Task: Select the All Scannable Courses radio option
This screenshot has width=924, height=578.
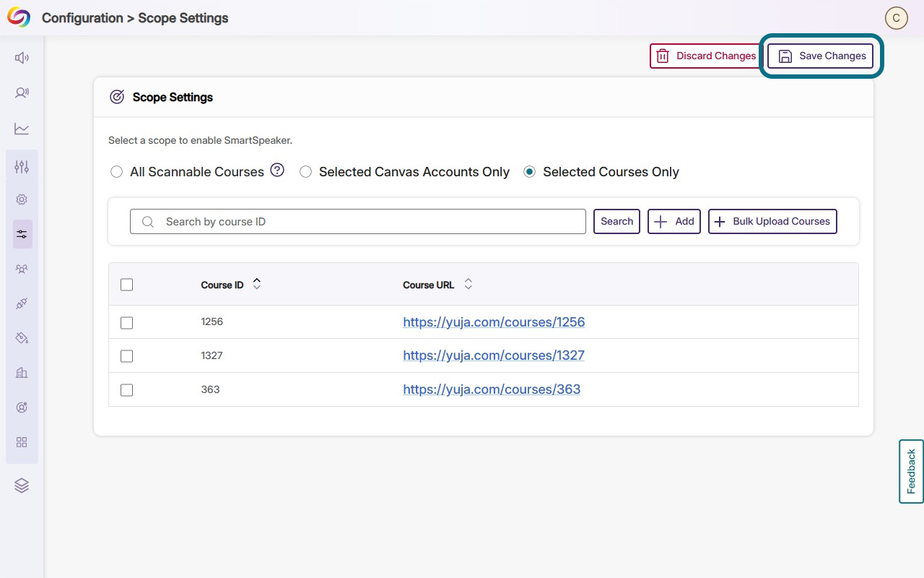Action: pyautogui.click(x=116, y=172)
